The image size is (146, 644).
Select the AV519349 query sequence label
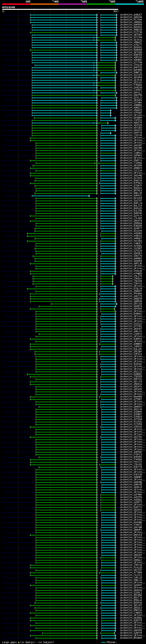pyautogui.click(x=8, y=7)
